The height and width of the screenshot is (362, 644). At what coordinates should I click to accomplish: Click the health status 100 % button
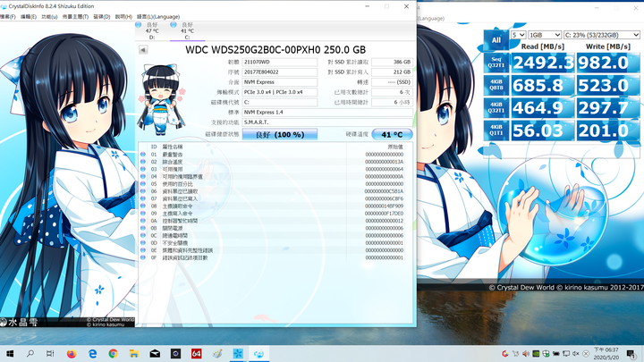click(280, 135)
